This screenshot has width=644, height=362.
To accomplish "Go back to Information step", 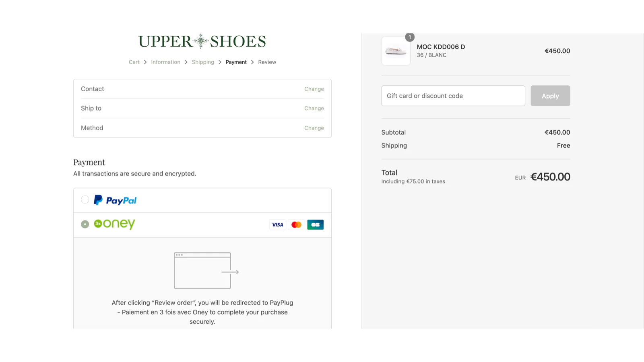I will point(165,62).
